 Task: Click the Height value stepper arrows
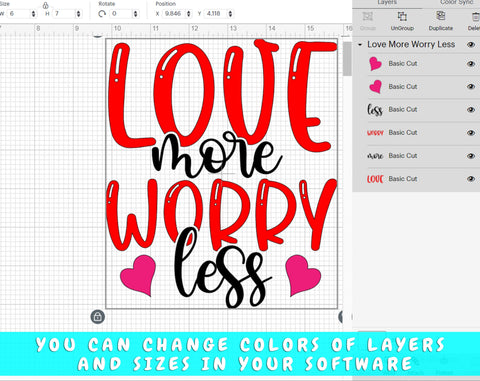(78, 14)
